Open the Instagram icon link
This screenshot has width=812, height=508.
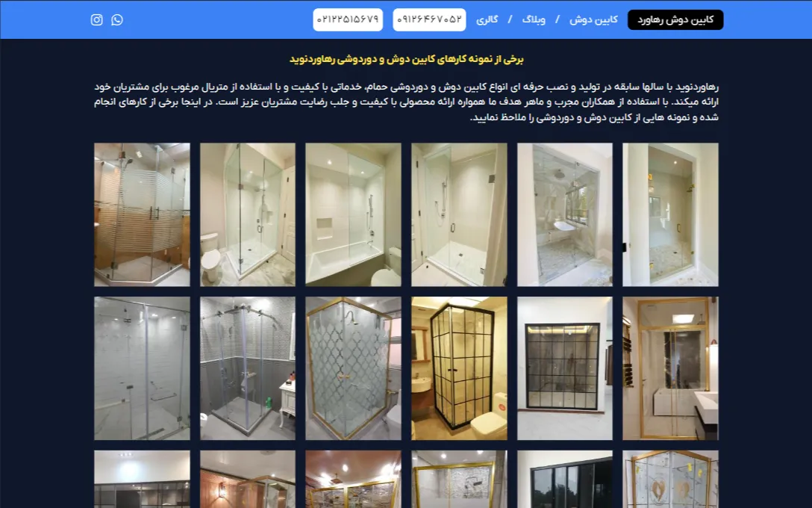[97, 19]
